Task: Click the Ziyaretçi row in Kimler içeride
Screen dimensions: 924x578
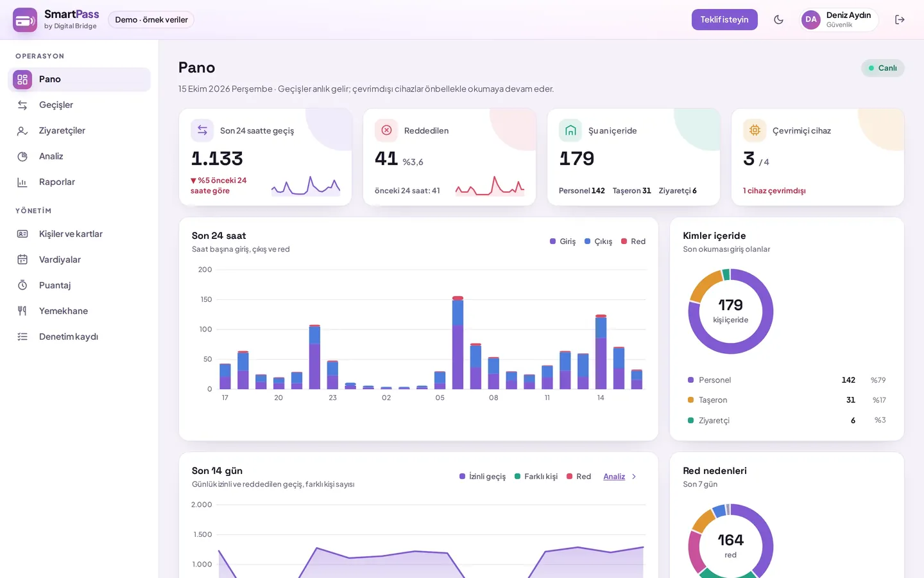Action: pos(787,421)
